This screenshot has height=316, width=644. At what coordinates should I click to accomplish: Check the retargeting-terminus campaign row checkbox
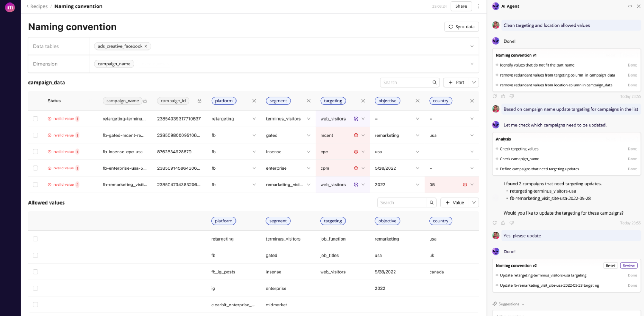[36, 119]
